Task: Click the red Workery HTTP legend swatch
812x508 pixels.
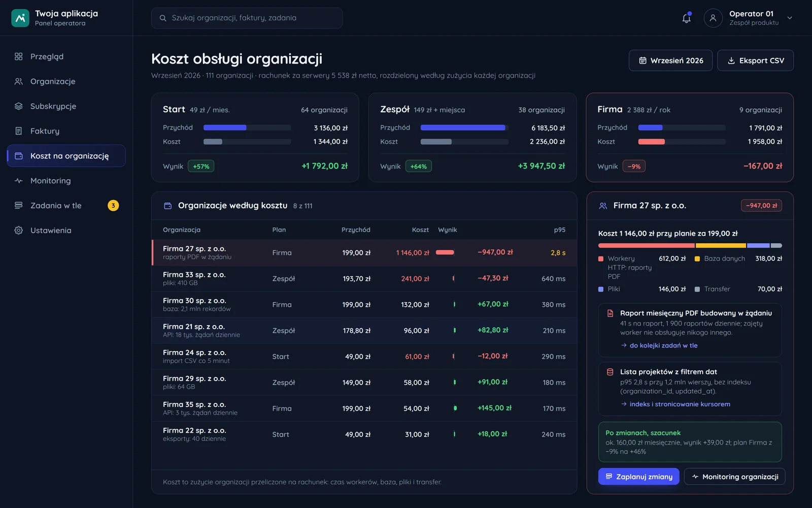Action: 601,259
